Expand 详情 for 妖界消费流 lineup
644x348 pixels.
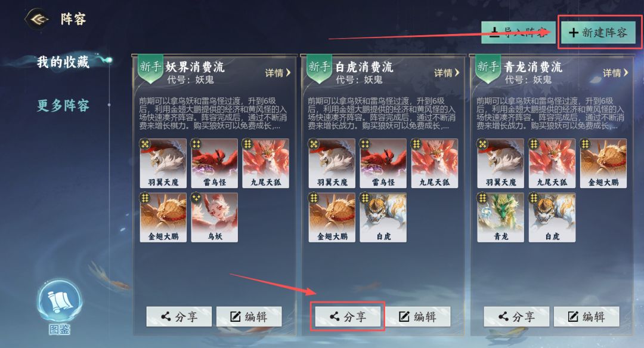point(278,73)
